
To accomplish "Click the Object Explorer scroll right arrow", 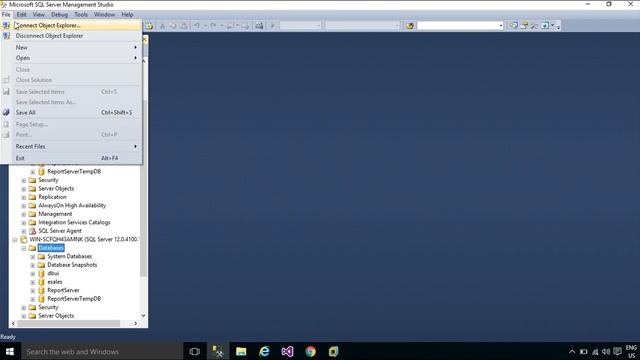I will (x=136, y=323).
